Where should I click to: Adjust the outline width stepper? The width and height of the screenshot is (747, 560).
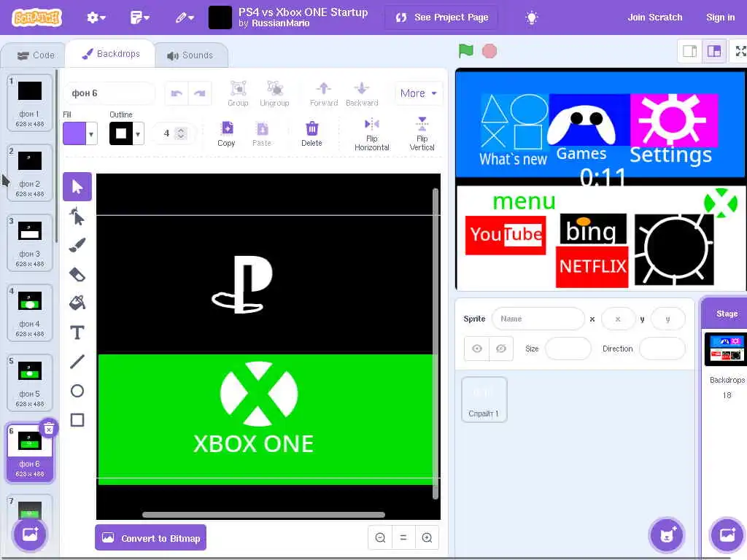[x=181, y=133]
